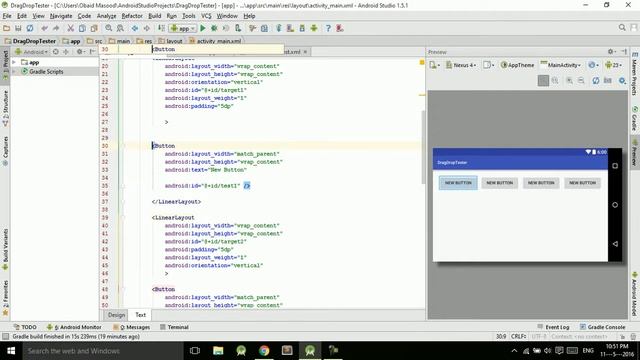Refresh the layout preview
This screenshot has width=640, height=360.
coord(596,80)
